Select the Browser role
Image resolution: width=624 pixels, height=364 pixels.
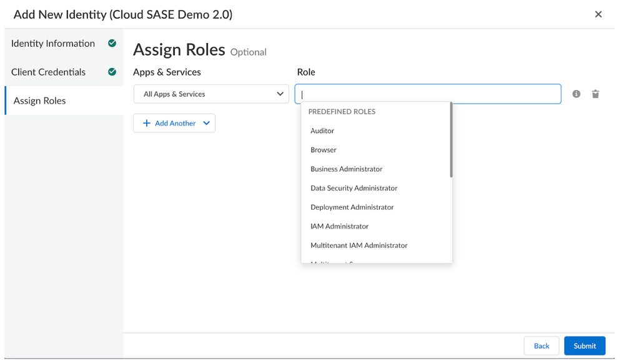(x=324, y=150)
